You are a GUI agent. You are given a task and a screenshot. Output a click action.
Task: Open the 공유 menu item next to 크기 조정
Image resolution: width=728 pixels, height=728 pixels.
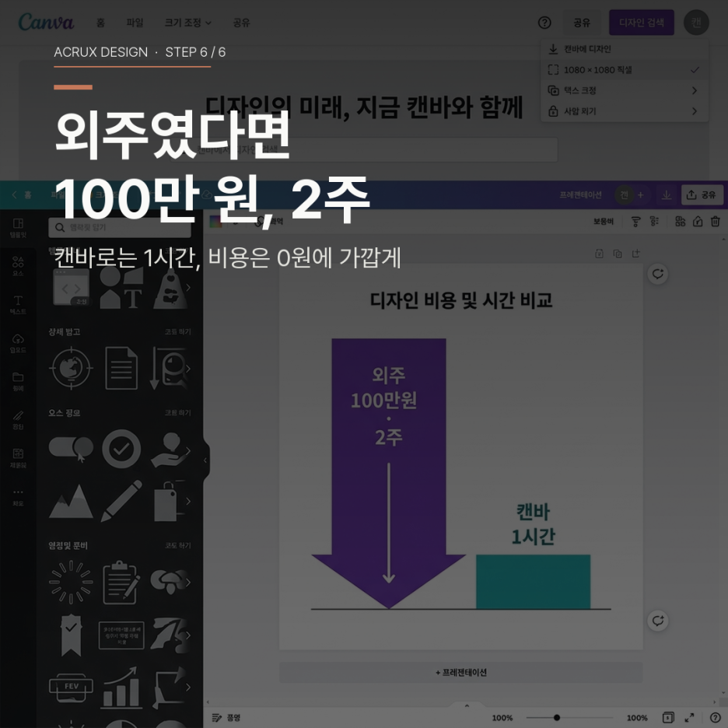pos(241,23)
